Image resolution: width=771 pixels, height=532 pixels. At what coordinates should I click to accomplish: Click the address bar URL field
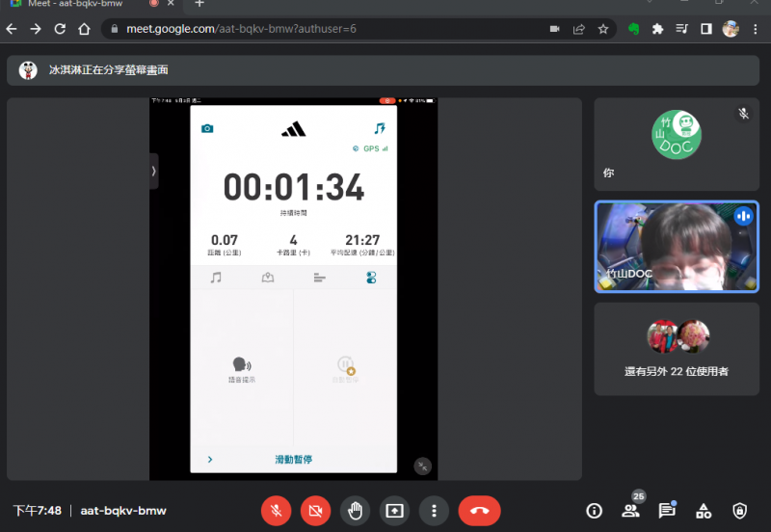pyautogui.click(x=318, y=29)
